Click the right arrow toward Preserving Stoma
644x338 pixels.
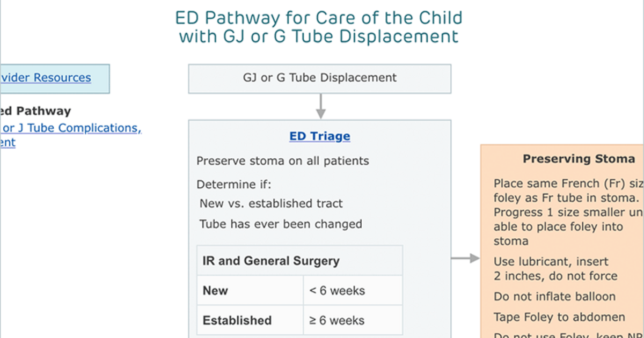coord(465,259)
